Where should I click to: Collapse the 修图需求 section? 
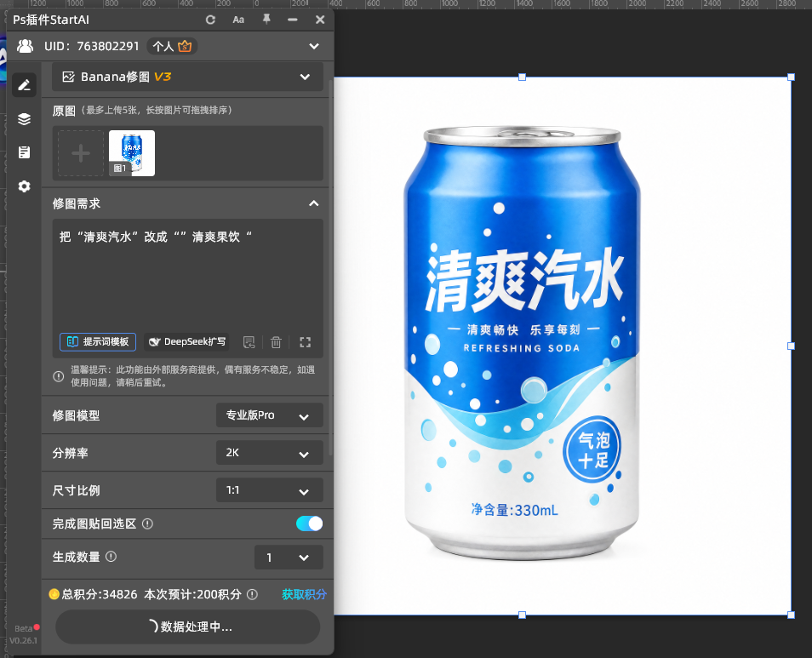(x=314, y=203)
